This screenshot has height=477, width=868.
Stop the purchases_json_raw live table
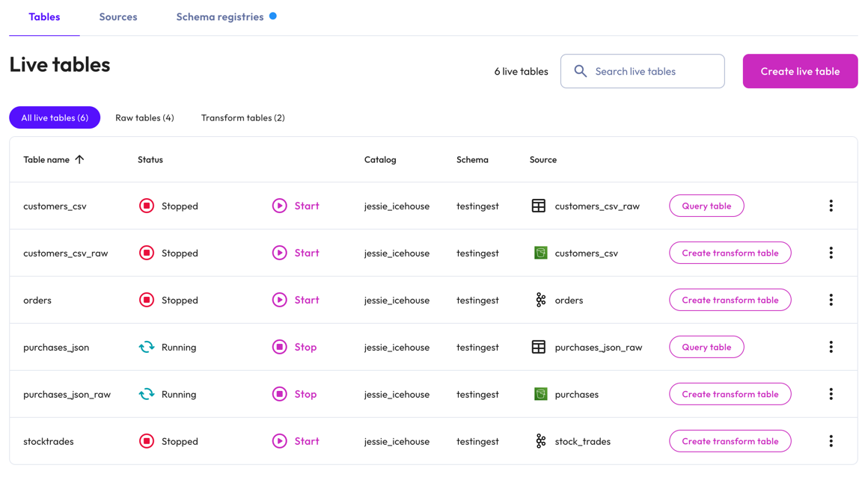pos(296,394)
